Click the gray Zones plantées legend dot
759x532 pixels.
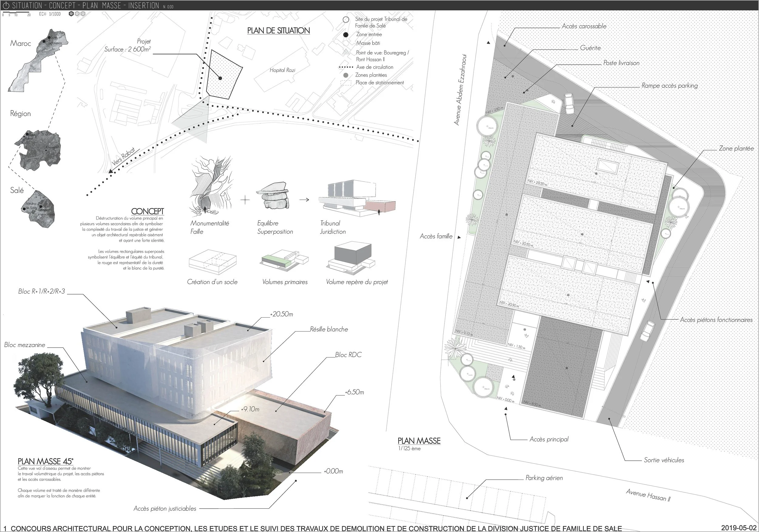(346, 75)
